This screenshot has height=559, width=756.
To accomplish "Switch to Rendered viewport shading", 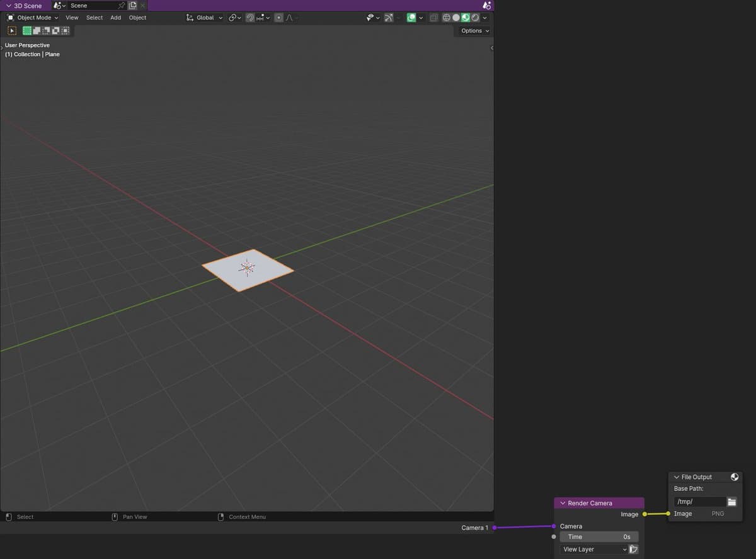I will 474,18.
